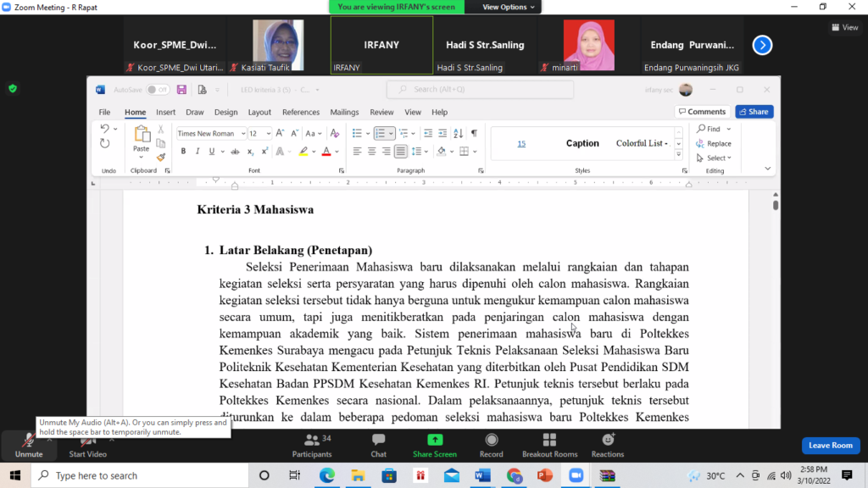Image resolution: width=868 pixels, height=488 pixels.
Task: Click the Format Painter icon
Action: click(x=161, y=158)
